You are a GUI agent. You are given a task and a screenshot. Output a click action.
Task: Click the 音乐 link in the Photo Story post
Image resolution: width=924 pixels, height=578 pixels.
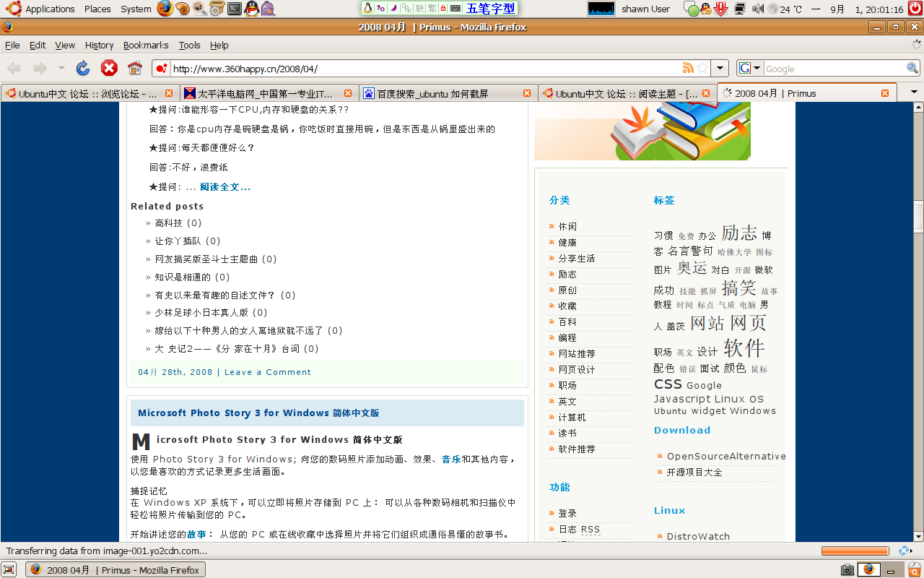[x=451, y=459]
